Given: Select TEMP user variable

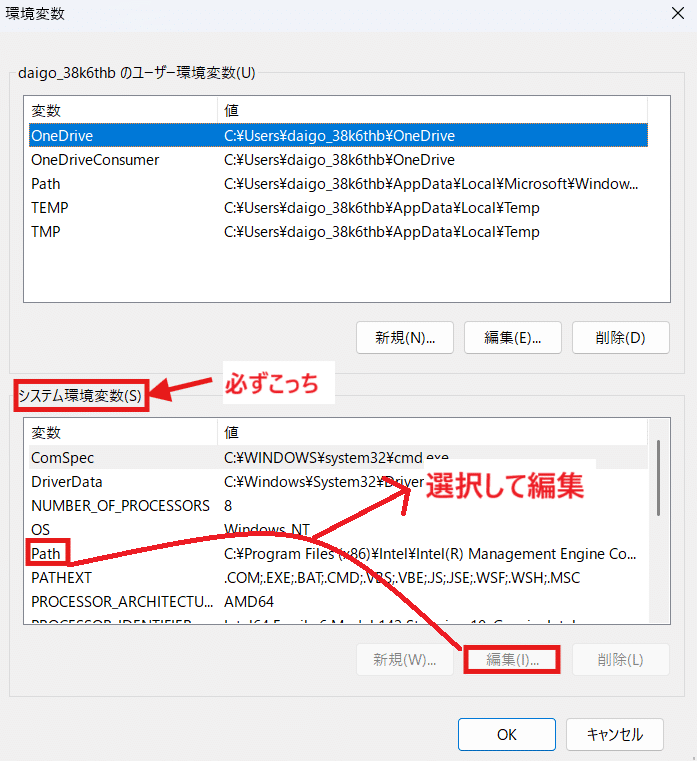Looking at the screenshot, I should [338, 208].
